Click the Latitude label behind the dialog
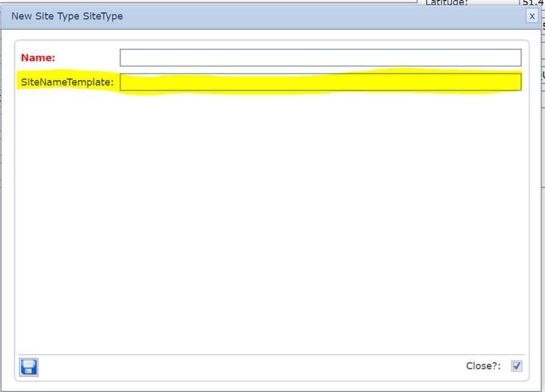545x392 pixels. click(447, 3)
